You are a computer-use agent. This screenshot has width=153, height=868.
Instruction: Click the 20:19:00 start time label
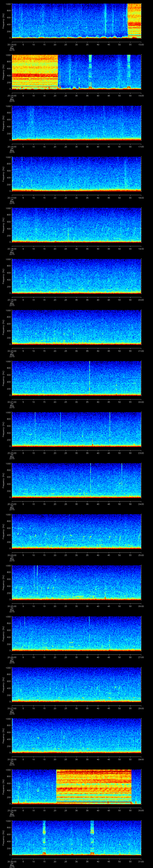12,300
